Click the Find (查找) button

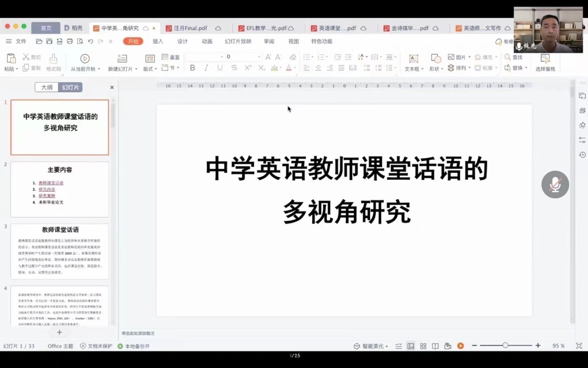click(x=513, y=57)
